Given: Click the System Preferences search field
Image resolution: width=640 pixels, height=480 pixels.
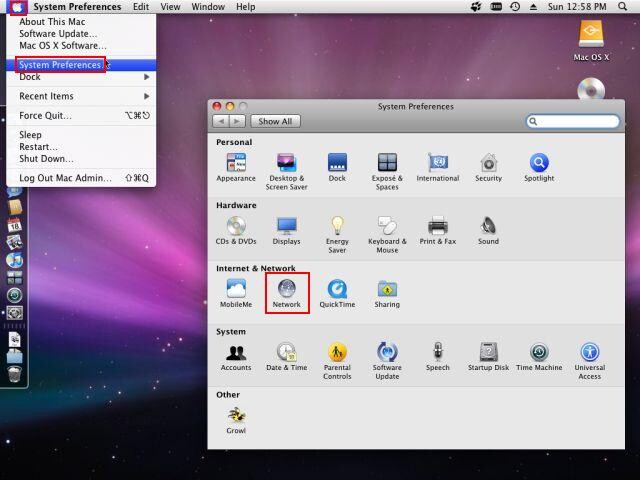Looking at the screenshot, I should 573,121.
